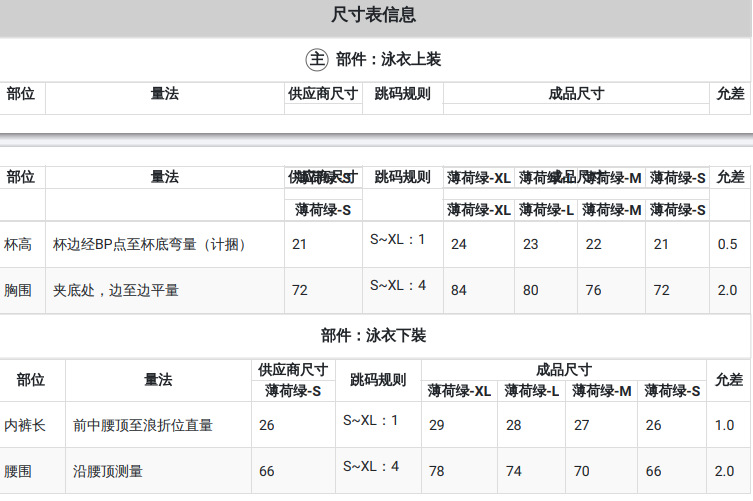Click the 2.0 tolerance for 胸围
The width and height of the screenshot is (753, 501).
tap(728, 291)
